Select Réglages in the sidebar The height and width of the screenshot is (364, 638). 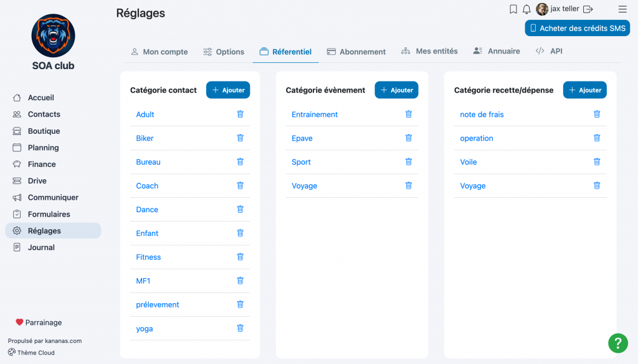click(x=53, y=231)
